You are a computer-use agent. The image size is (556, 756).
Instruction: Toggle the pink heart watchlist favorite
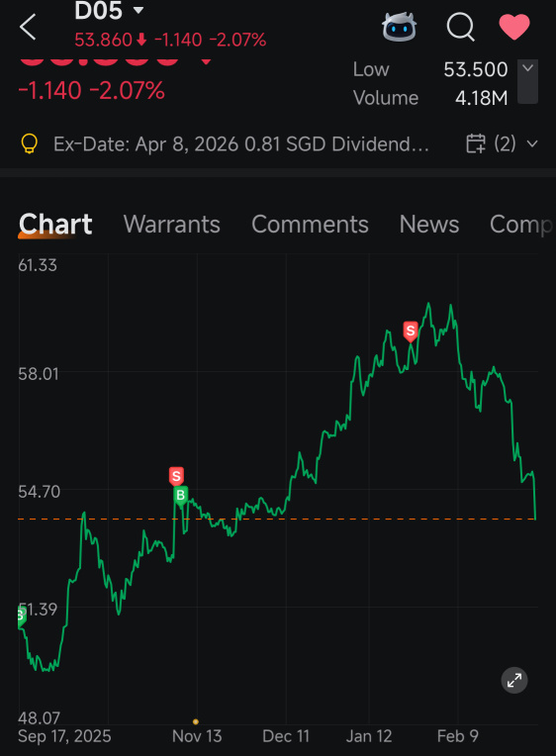514,27
